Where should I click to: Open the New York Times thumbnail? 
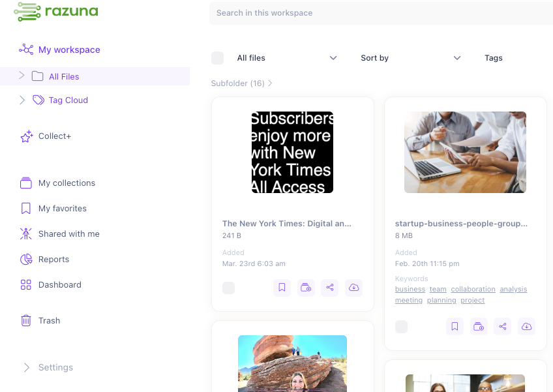292,153
